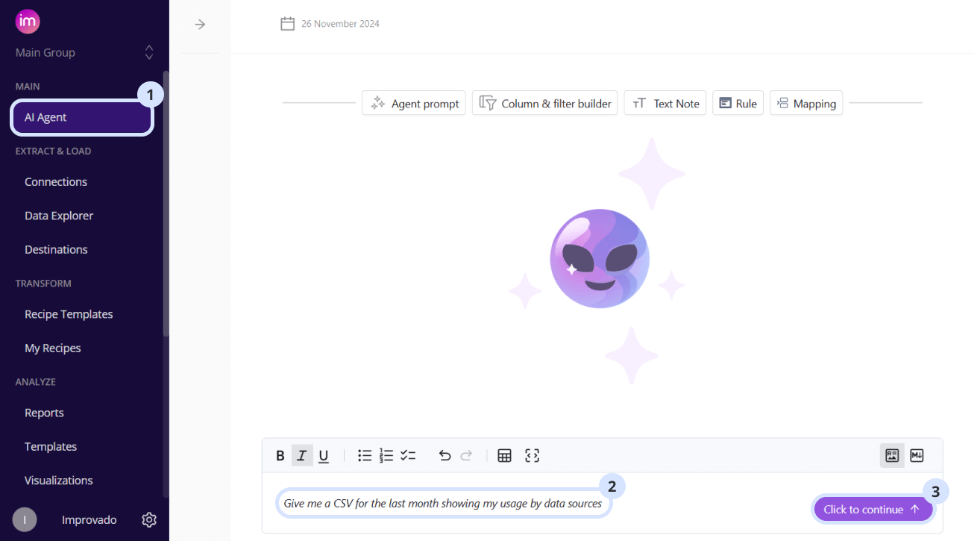Add an Agent prompt block
Viewport: 980px width, 541px height.
[414, 103]
